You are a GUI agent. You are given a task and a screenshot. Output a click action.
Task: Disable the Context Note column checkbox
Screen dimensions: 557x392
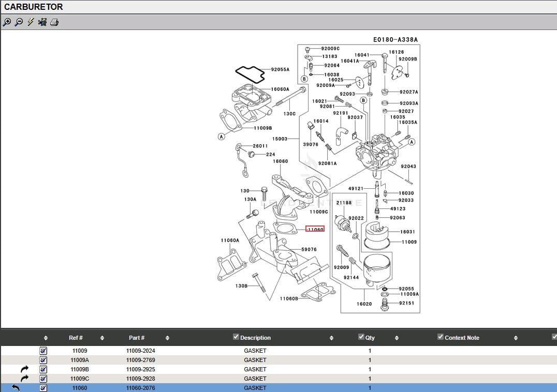(441, 337)
